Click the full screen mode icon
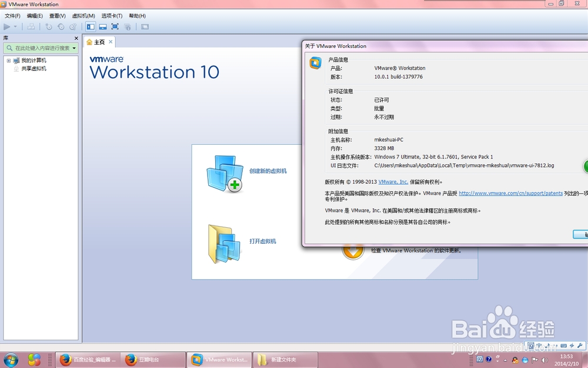The width and height of the screenshot is (588, 368). pyautogui.click(x=115, y=26)
